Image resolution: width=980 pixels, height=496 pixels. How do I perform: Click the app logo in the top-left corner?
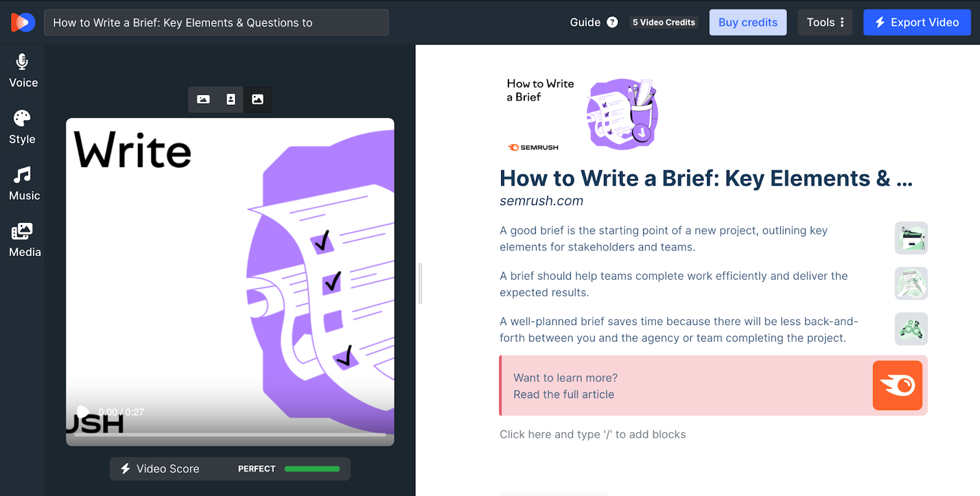coord(23,23)
